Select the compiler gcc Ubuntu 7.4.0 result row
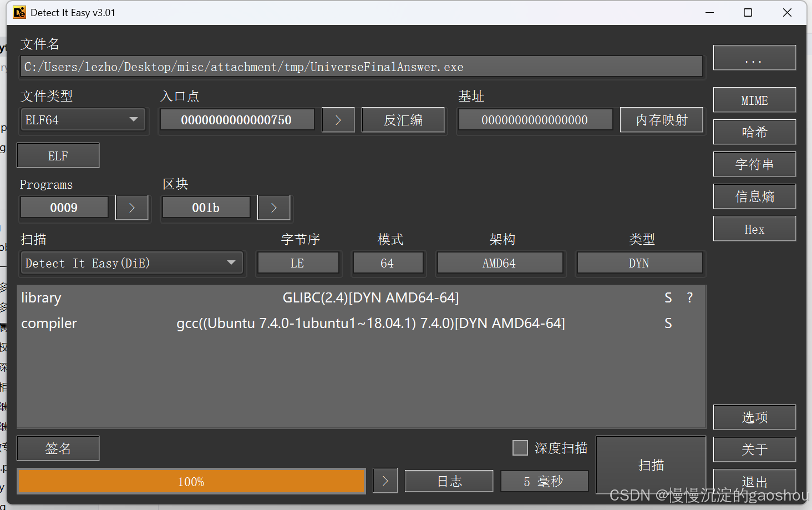Viewport: 812px width, 510px height. click(361, 324)
